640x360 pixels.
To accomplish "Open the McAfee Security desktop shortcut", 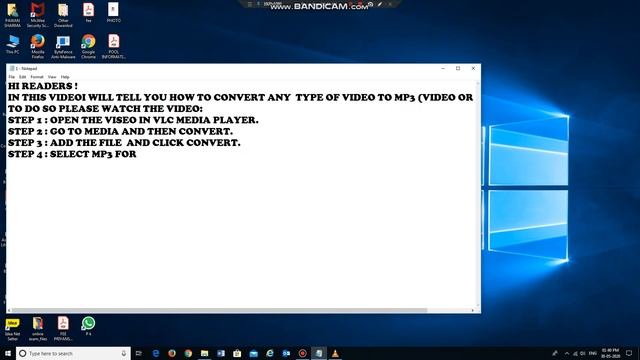I will [38, 15].
